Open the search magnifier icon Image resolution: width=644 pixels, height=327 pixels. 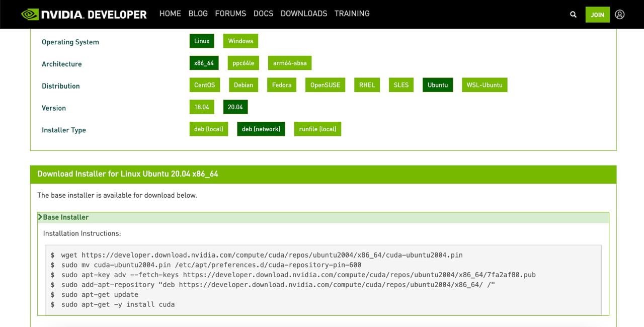(x=573, y=15)
